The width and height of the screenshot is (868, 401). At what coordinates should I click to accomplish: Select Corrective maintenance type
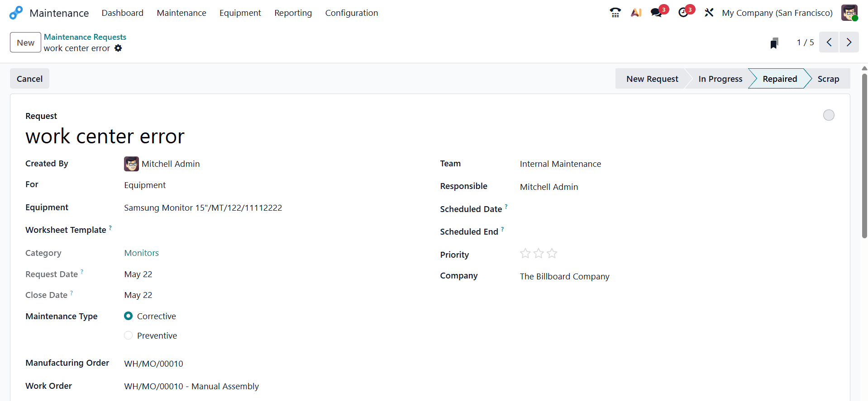pyautogui.click(x=129, y=316)
